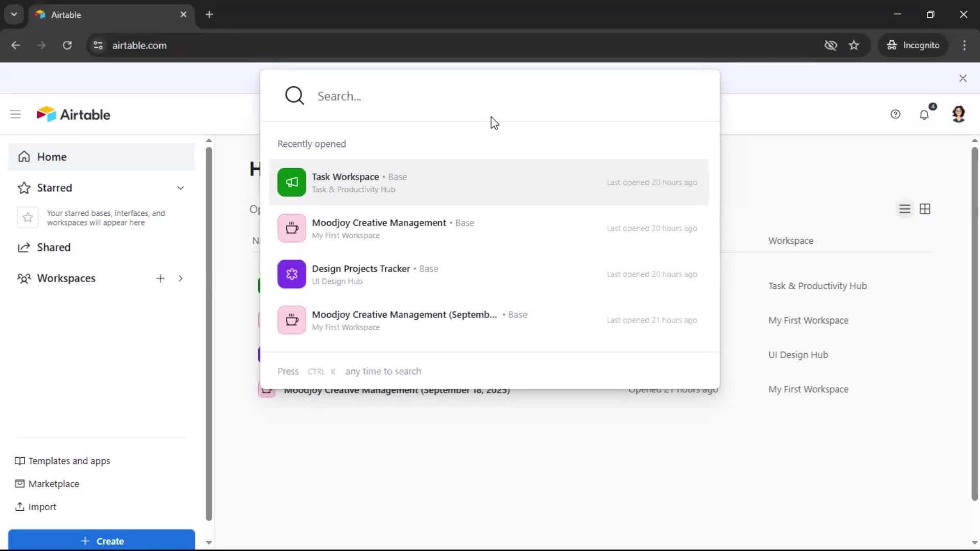Collapse the Starred section
Image resolution: width=980 pixels, height=551 pixels.
[181, 188]
